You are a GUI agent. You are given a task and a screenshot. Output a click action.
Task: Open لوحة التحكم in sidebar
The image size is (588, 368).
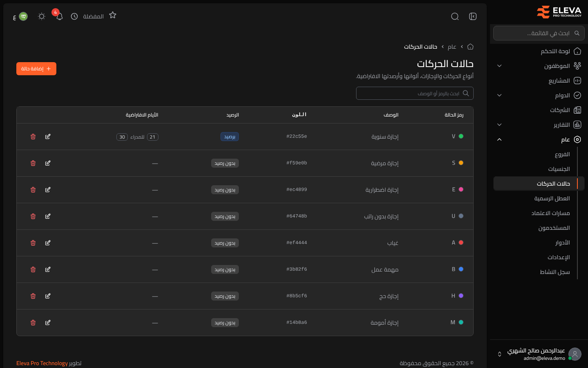[539, 51]
